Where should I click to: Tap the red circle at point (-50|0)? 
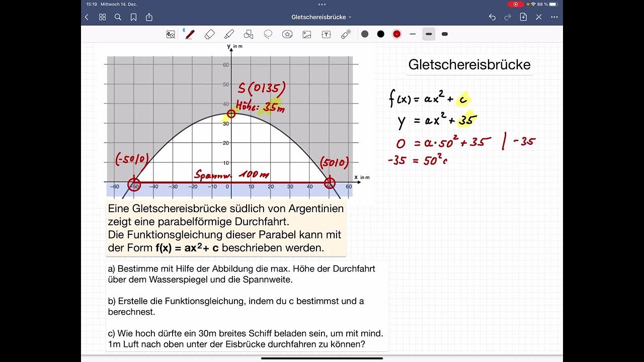(133, 184)
